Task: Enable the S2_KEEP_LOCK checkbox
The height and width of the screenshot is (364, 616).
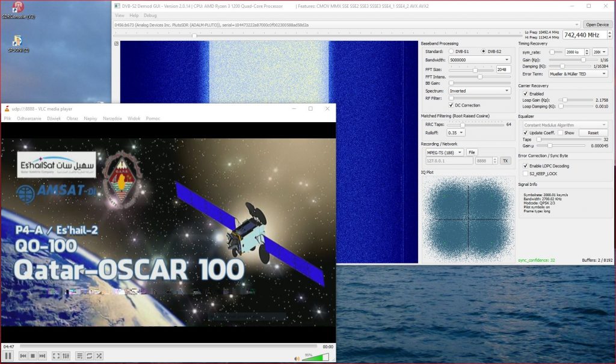Action: [x=526, y=174]
